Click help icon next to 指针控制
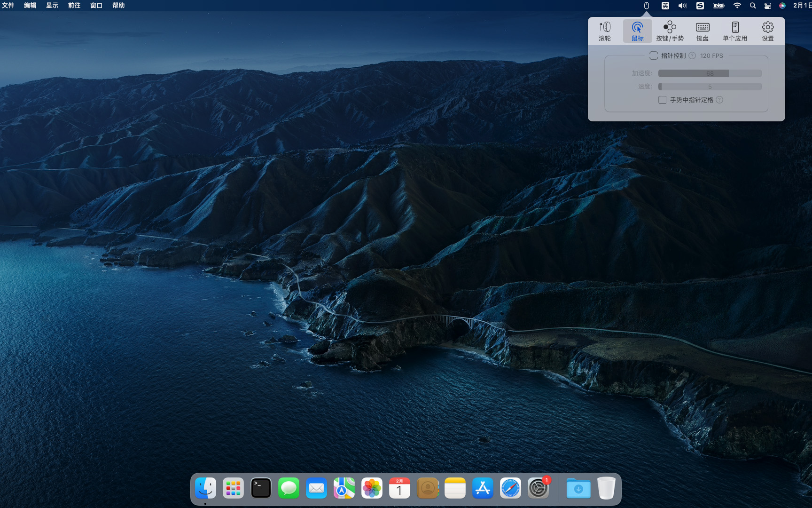Viewport: 812px width, 508px height. tap(692, 56)
